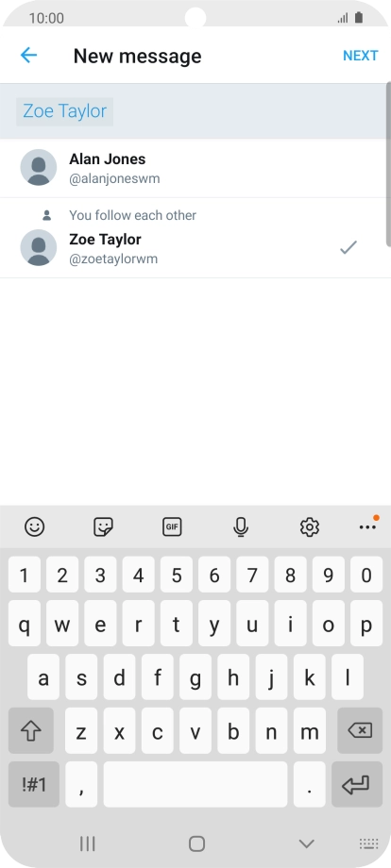Toggle the Shift key
The image size is (391, 868).
pyautogui.click(x=31, y=730)
